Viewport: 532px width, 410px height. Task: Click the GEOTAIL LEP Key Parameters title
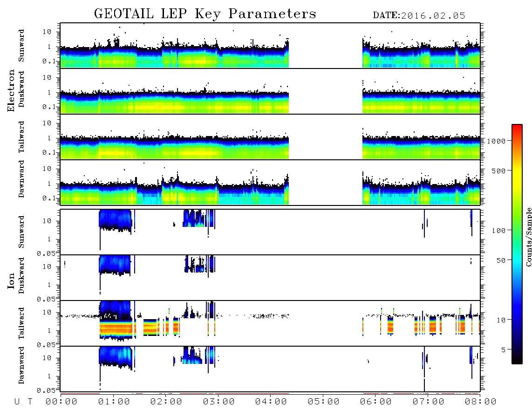point(205,14)
